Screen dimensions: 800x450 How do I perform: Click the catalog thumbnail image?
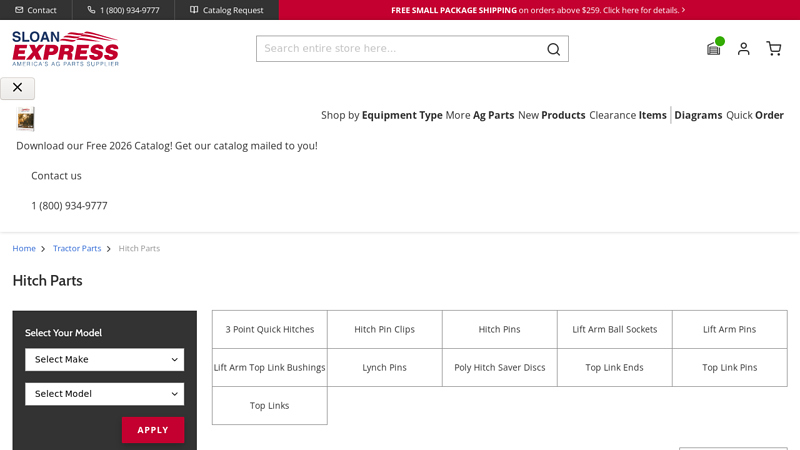coord(26,119)
